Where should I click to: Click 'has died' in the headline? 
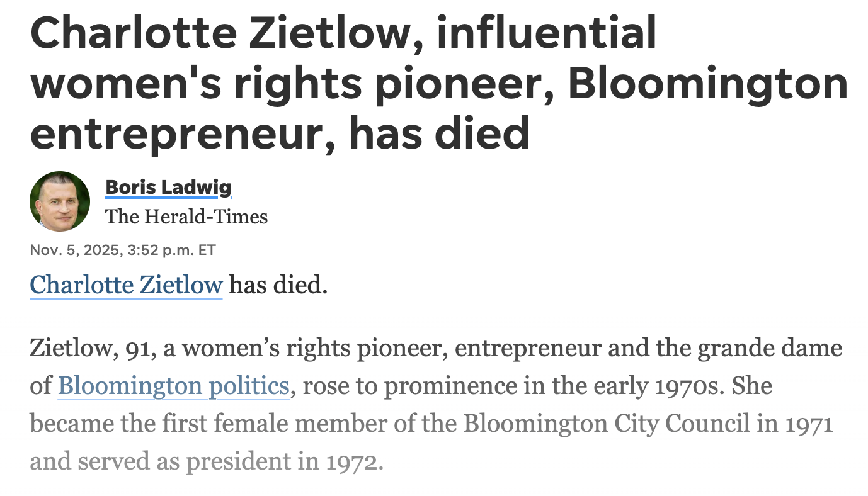coord(439,133)
